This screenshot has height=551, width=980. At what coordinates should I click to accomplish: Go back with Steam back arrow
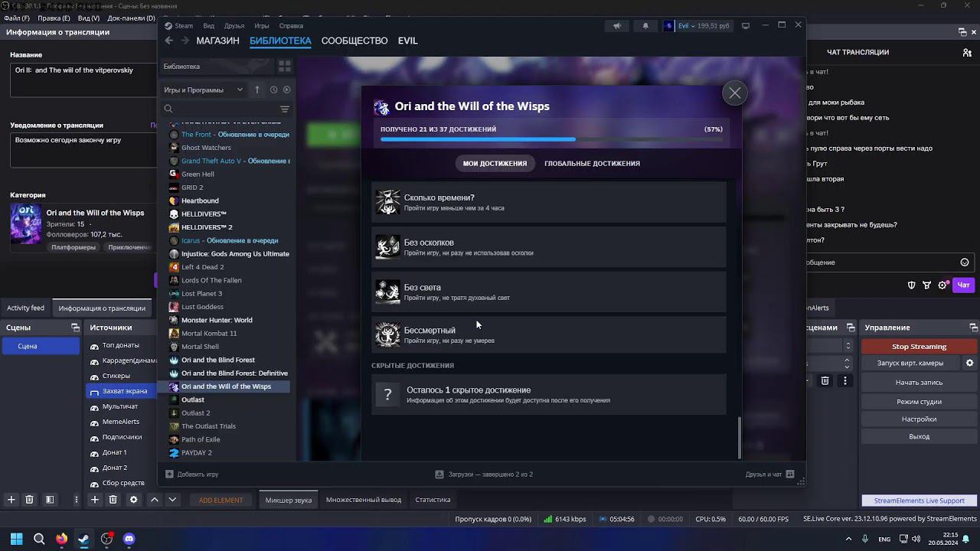169,41
